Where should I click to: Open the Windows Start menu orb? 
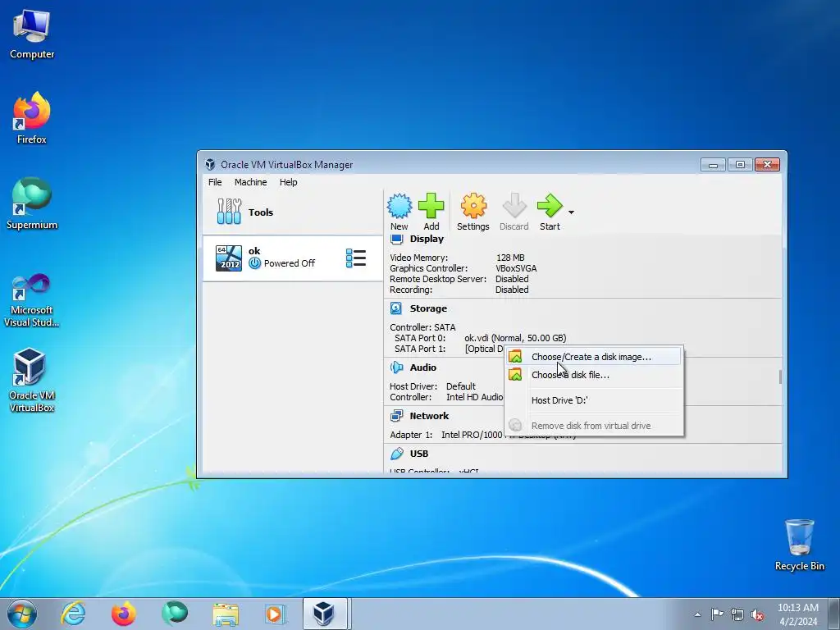pos(22,614)
